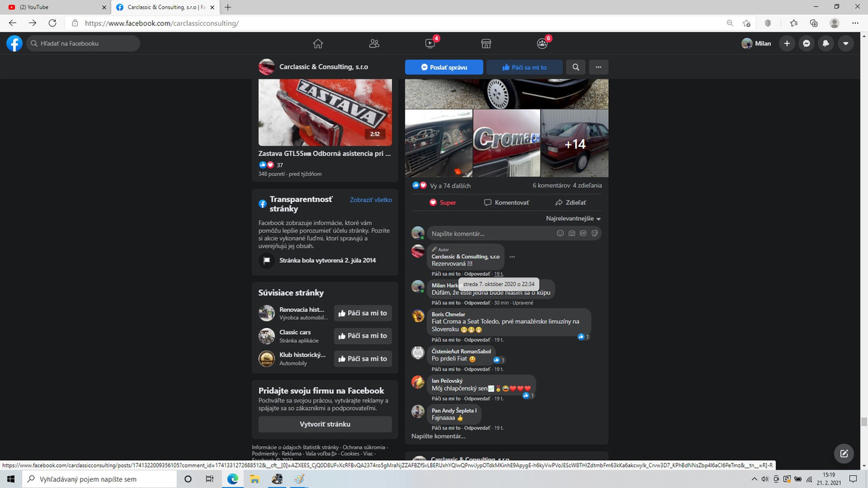Open new browser tab
Image resolution: width=868 pixels, height=488 pixels.
pyautogui.click(x=228, y=7)
